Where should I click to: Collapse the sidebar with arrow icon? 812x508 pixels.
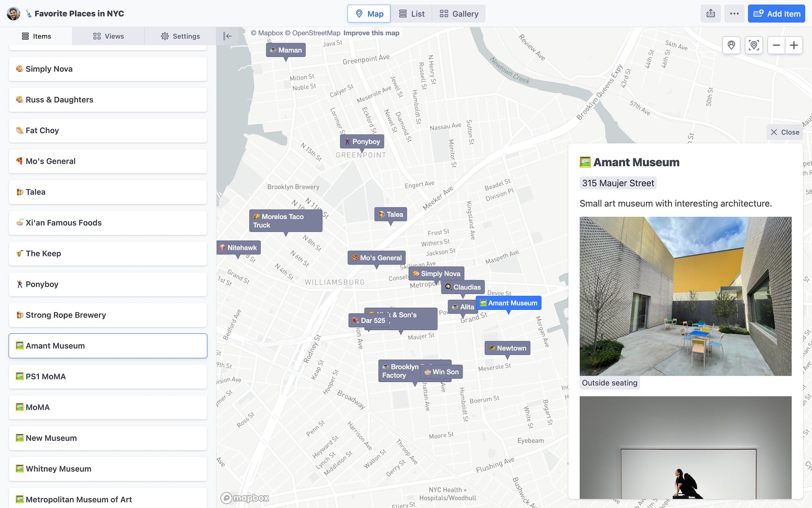pos(227,36)
